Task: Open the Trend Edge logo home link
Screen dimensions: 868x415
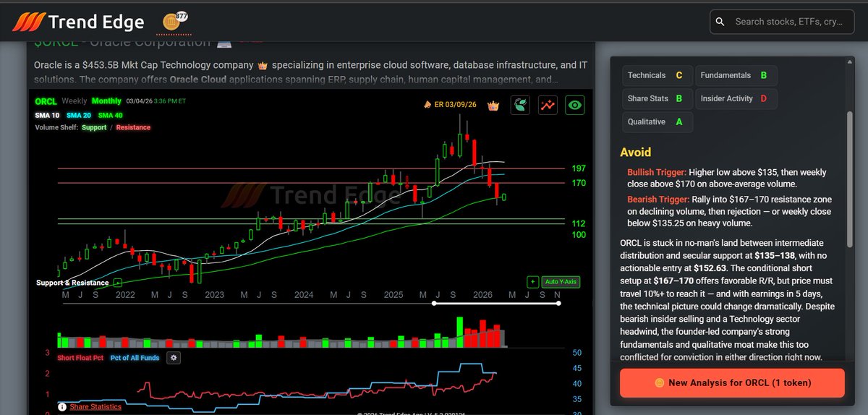Action: coord(78,22)
